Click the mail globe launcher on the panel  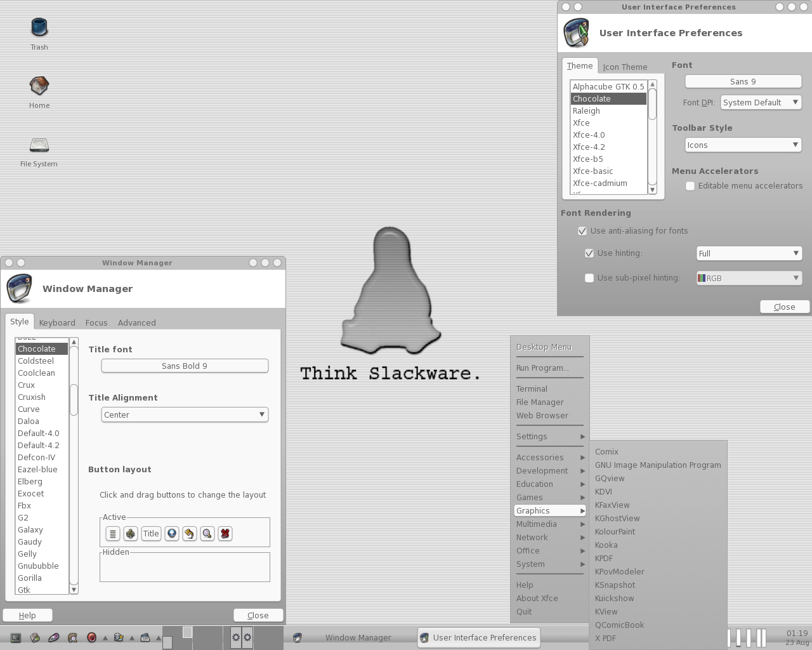[119, 637]
